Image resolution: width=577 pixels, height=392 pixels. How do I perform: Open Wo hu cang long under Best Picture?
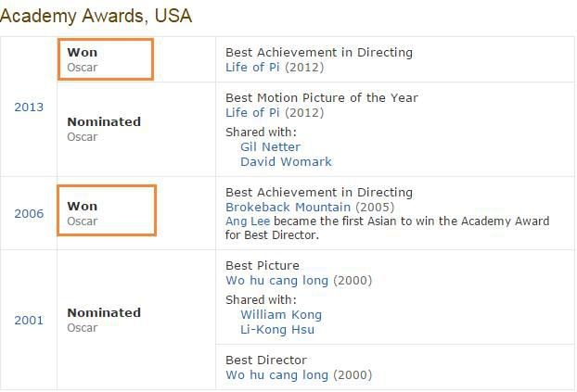click(276, 281)
